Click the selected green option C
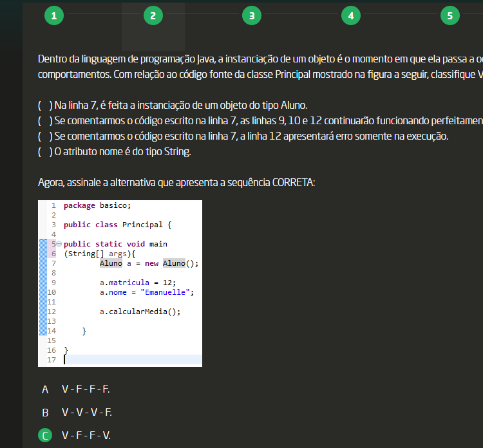This screenshot has width=483, height=448. 45,436
